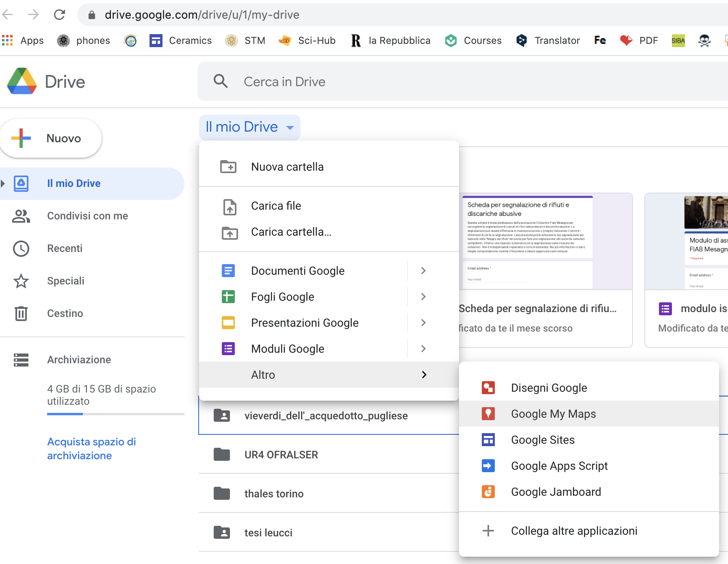The image size is (728, 564).
Task: Expand Documenti Google submenu arrow
Action: click(423, 271)
